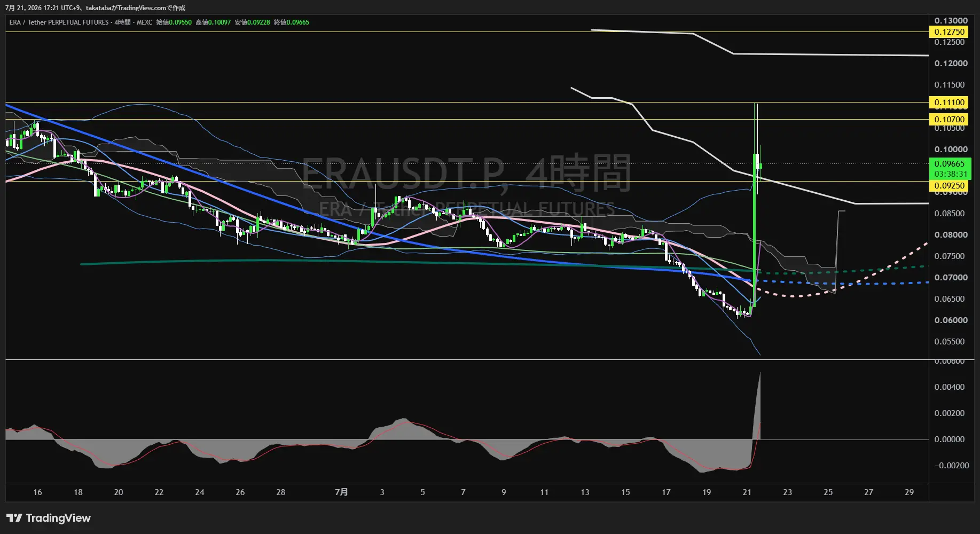Click the 0.13000 price axis value

tap(951, 21)
